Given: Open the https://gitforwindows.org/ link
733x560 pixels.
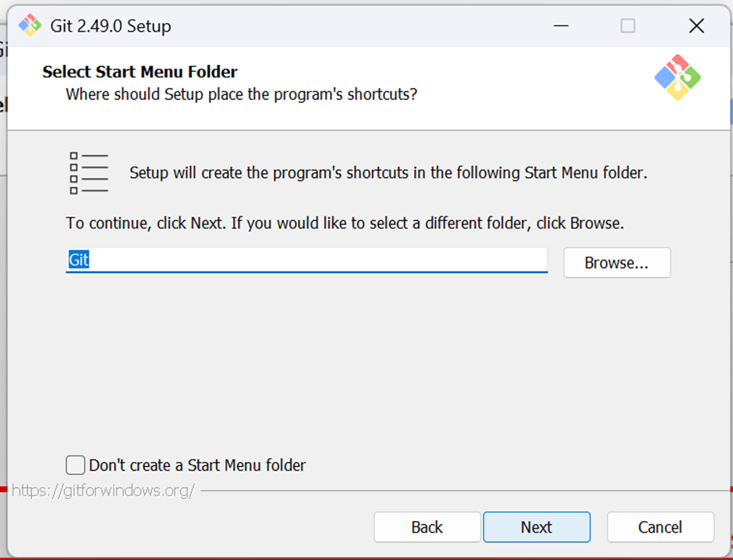Looking at the screenshot, I should 103,491.
